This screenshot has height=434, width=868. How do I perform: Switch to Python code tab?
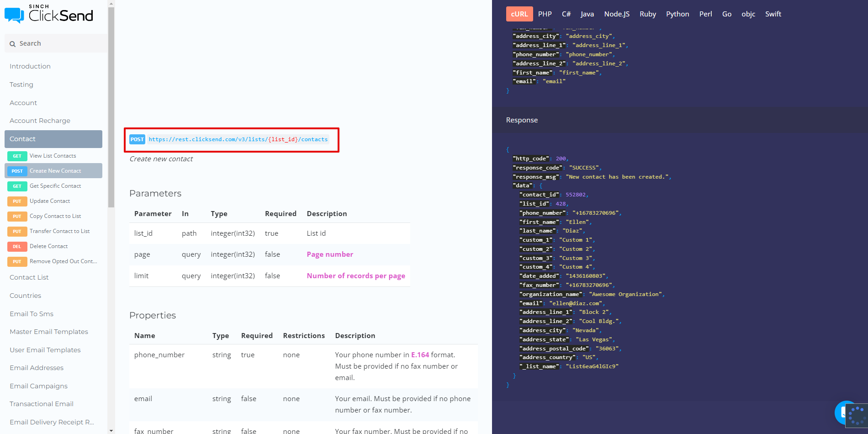[x=677, y=14]
